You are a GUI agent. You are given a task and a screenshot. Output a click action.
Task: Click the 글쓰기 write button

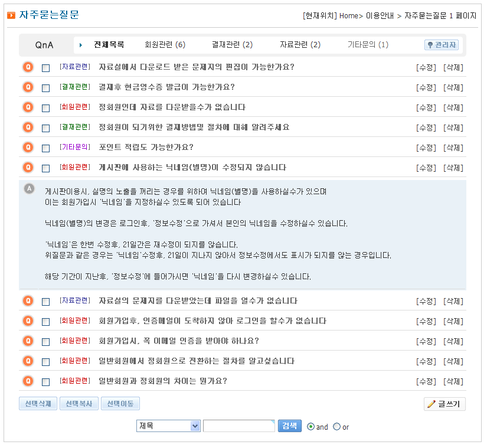(444, 404)
